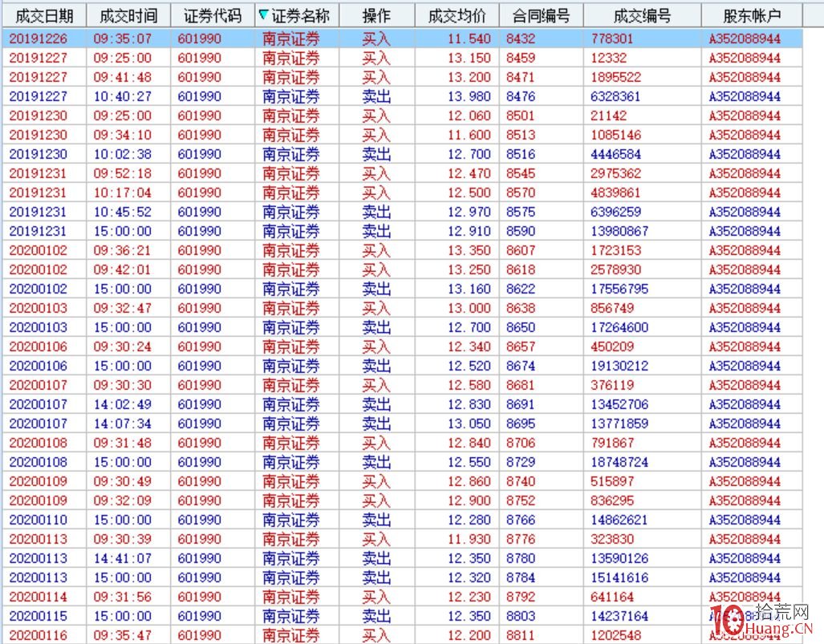The image size is (824, 644).
Task: Select the average price 13.150
Action: pyautogui.click(x=469, y=59)
